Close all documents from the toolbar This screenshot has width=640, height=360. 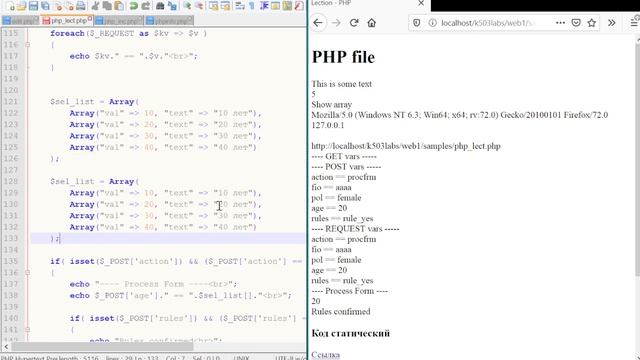pyautogui.click(x=70, y=6)
